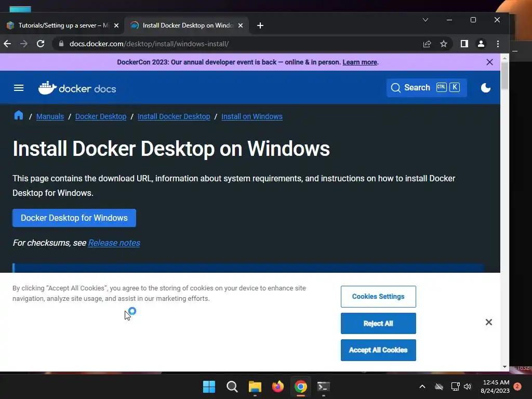This screenshot has height=399, width=532.
Task: Download Docker Desktop for Windows
Action: 74,218
